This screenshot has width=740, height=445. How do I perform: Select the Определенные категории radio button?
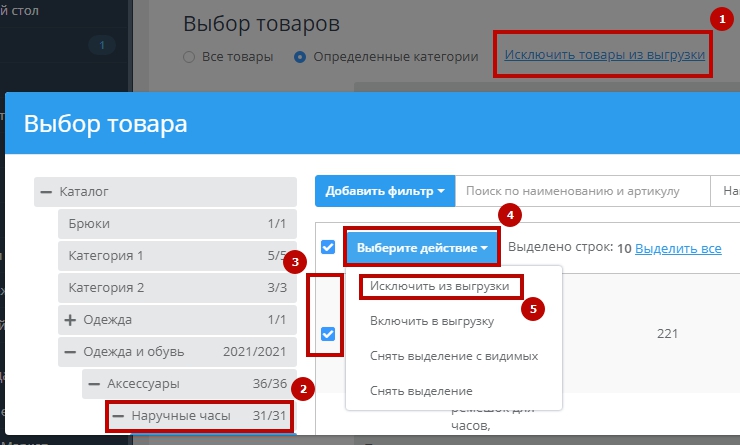click(x=300, y=57)
